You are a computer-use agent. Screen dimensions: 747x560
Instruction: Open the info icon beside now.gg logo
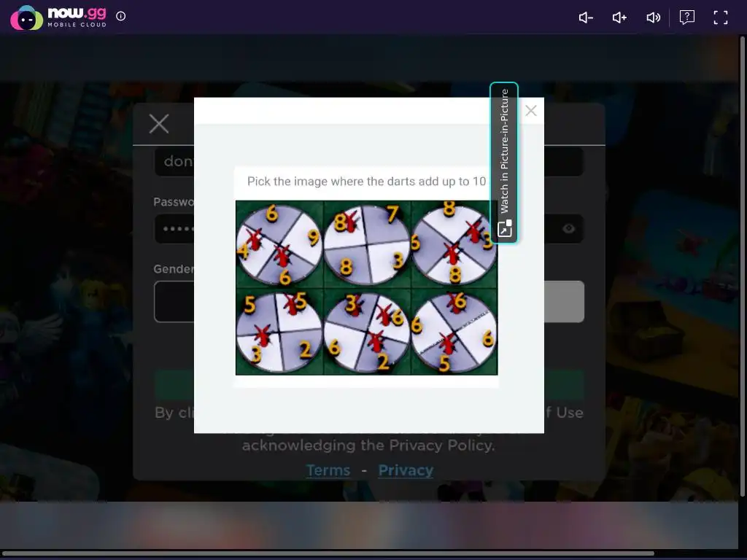coord(121,16)
